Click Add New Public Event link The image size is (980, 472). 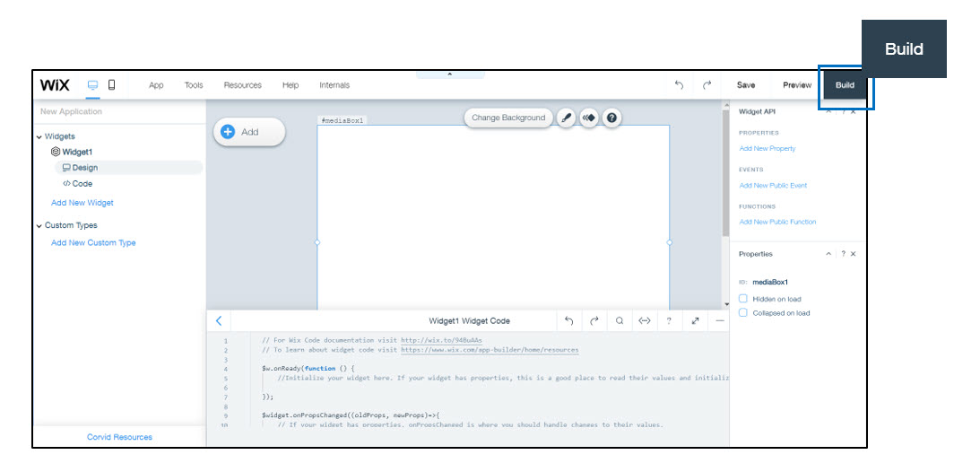point(773,186)
